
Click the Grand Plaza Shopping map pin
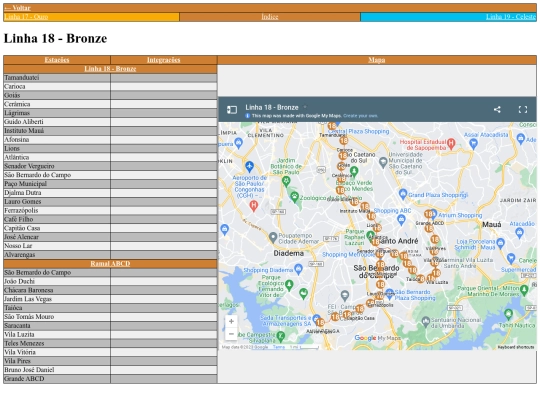[x=403, y=194]
